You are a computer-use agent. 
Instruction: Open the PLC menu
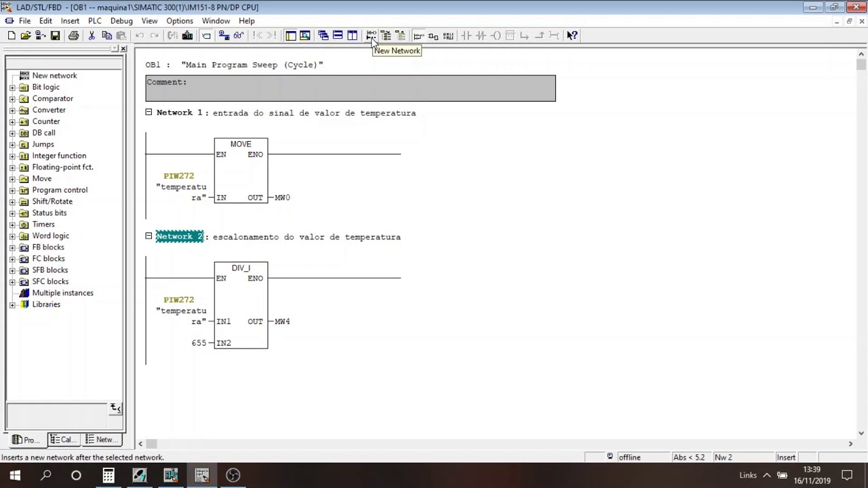click(x=95, y=21)
